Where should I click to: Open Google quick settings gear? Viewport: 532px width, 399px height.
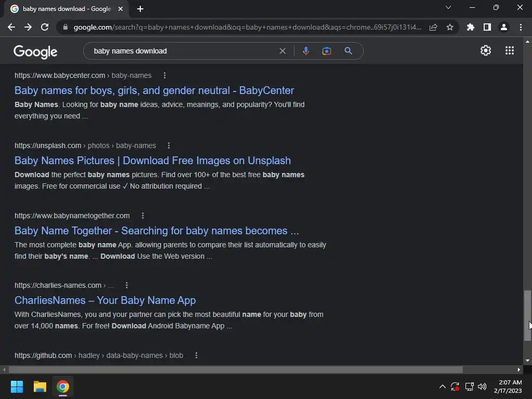(486, 50)
